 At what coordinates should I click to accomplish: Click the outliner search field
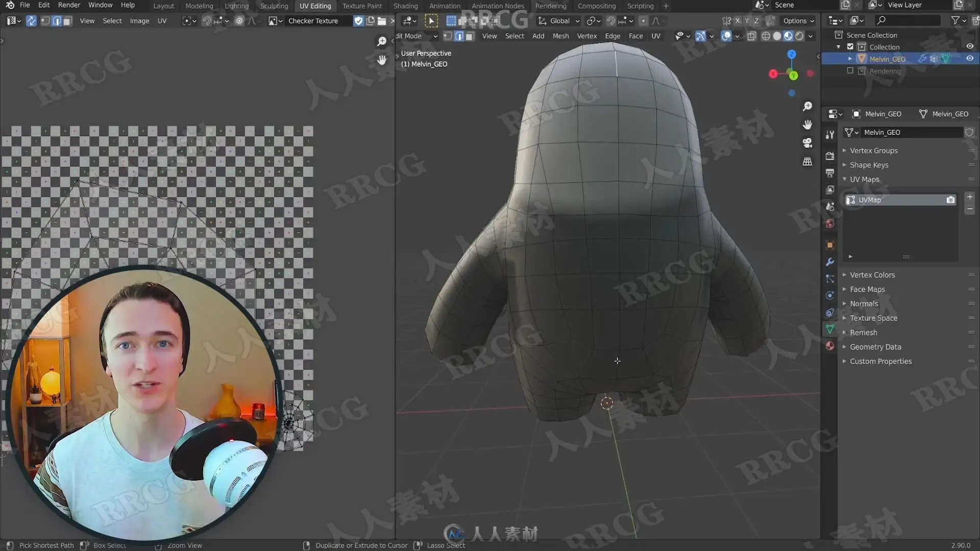(x=908, y=20)
